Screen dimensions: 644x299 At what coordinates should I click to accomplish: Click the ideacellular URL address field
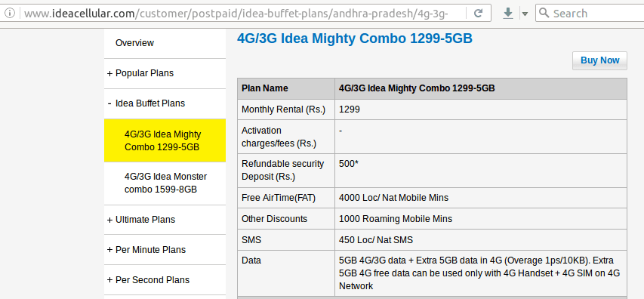click(x=242, y=13)
